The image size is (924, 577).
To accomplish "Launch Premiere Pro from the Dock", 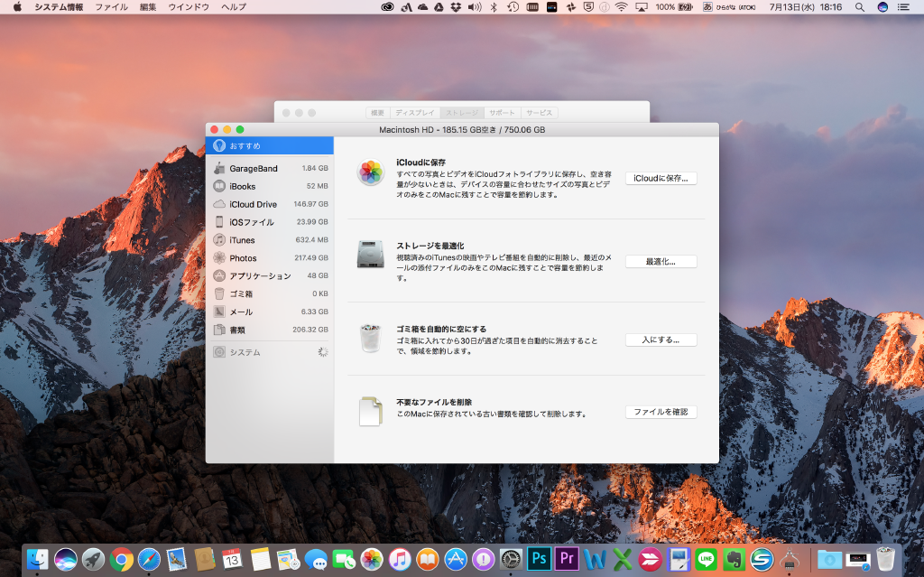I will point(567,558).
